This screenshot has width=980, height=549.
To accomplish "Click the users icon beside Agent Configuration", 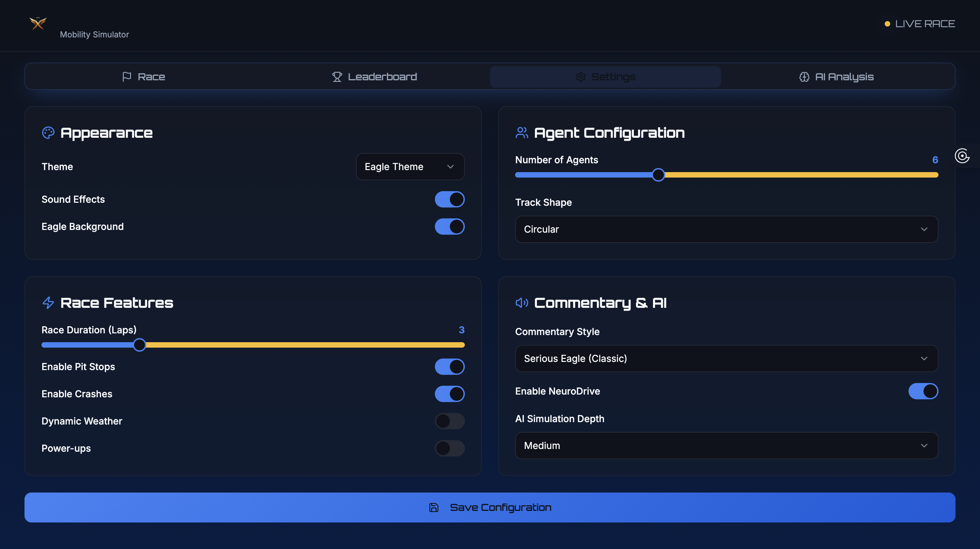I will tap(522, 133).
